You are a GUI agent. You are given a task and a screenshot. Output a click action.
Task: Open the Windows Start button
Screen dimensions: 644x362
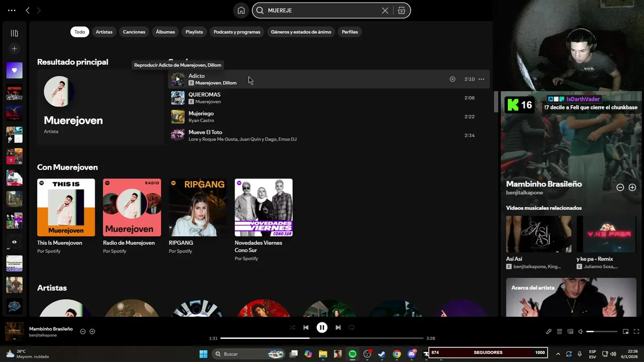click(203, 354)
